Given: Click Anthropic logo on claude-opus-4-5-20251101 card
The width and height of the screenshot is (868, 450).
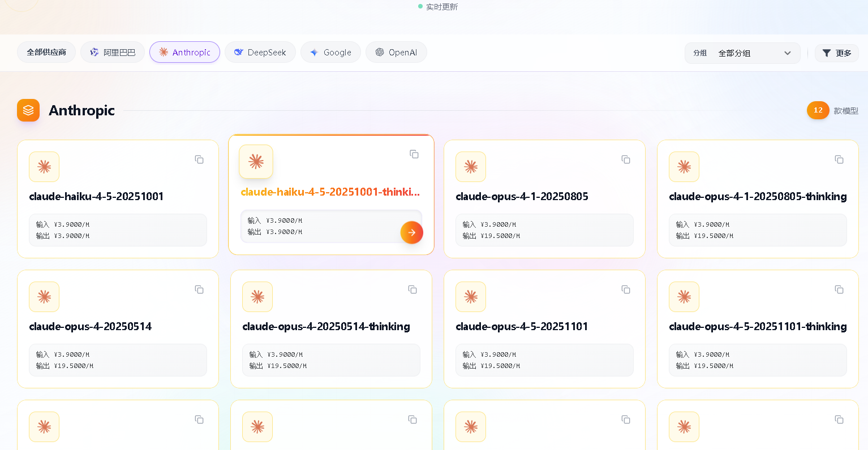Looking at the screenshot, I should click(x=471, y=297).
